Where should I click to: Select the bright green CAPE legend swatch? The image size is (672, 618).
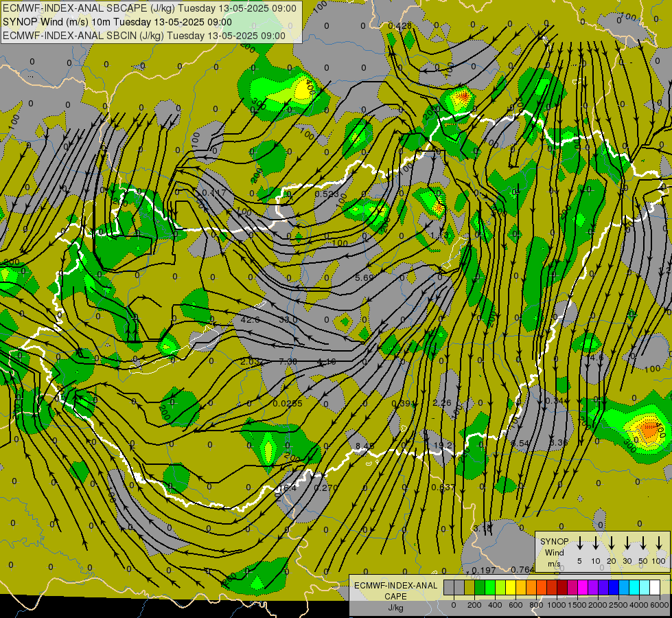pos(490,587)
